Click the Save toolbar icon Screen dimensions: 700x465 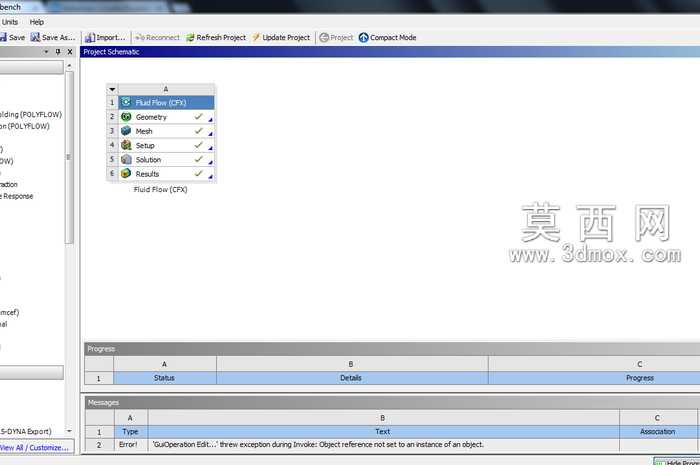[3, 37]
